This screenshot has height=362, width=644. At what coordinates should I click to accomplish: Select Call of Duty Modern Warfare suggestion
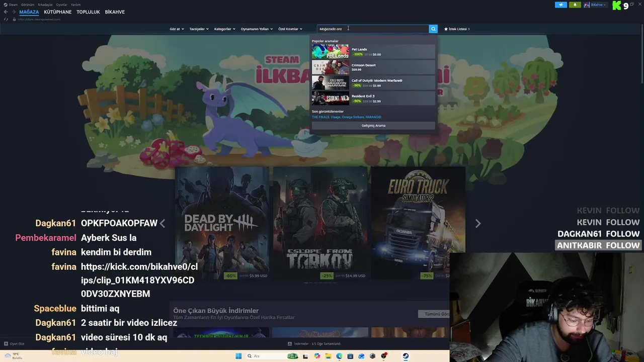[x=373, y=83]
